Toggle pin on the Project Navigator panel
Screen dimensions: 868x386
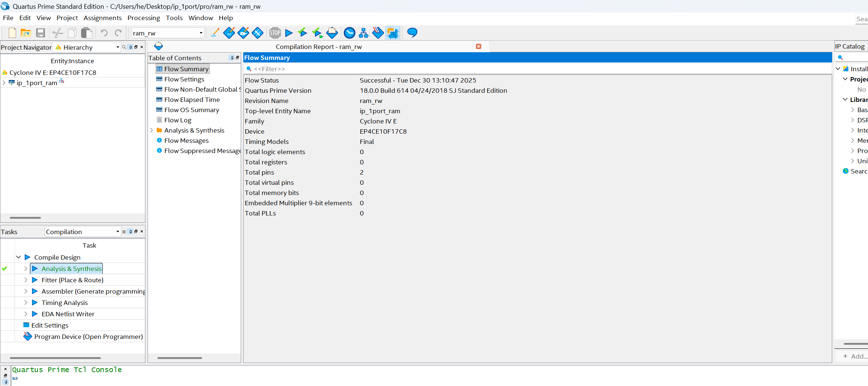130,47
